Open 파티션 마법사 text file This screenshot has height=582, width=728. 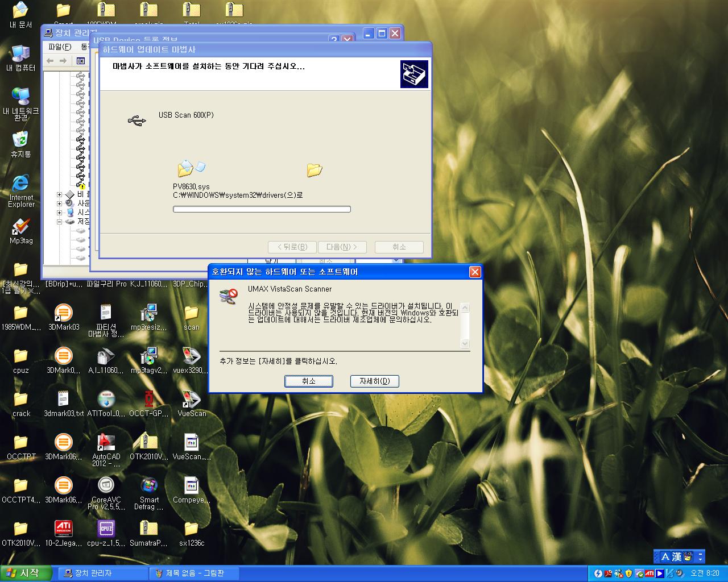tap(106, 321)
